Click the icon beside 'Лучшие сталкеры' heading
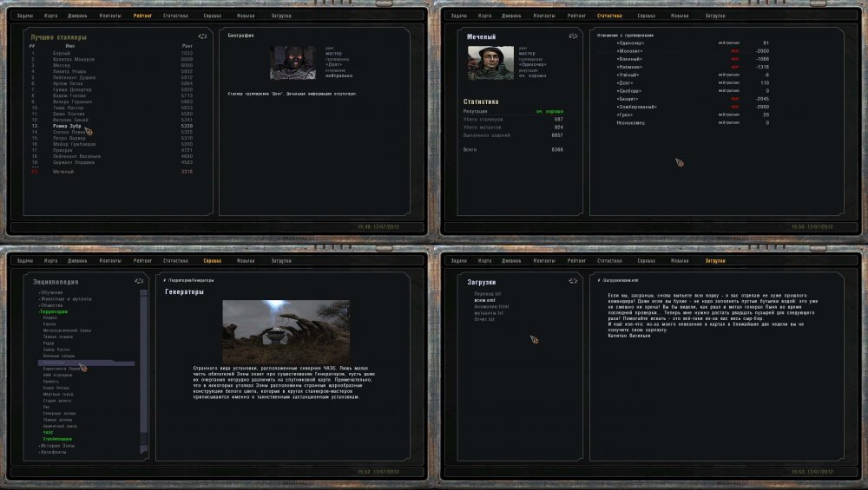The height and width of the screenshot is (490, 868). click(x=202, y=36)
